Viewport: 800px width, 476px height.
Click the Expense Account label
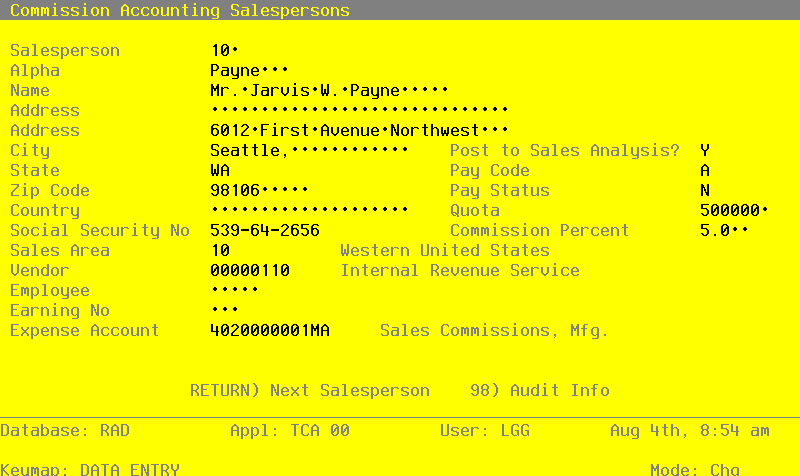(85, 330)
